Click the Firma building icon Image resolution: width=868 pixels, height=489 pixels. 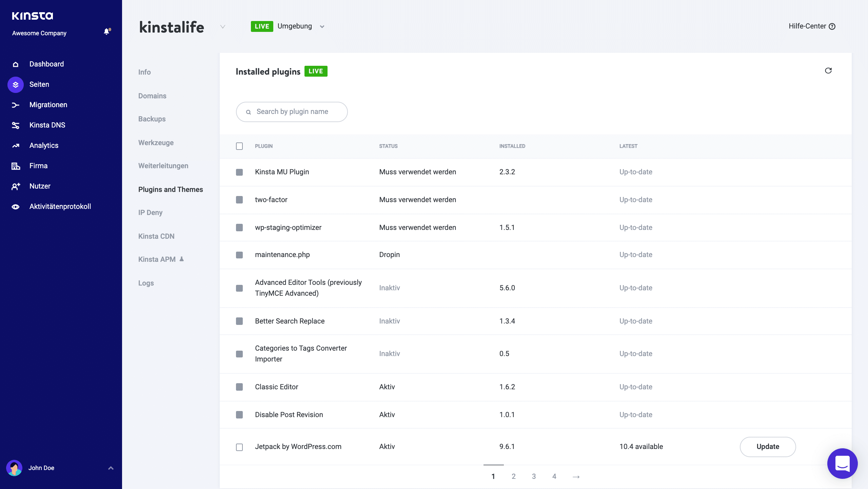[x=16, y=166]
